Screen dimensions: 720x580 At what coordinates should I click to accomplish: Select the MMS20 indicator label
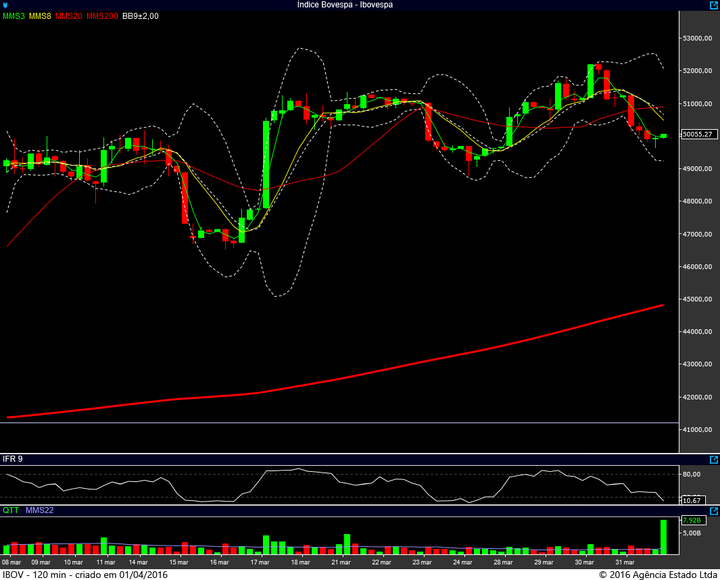point(68,16)
